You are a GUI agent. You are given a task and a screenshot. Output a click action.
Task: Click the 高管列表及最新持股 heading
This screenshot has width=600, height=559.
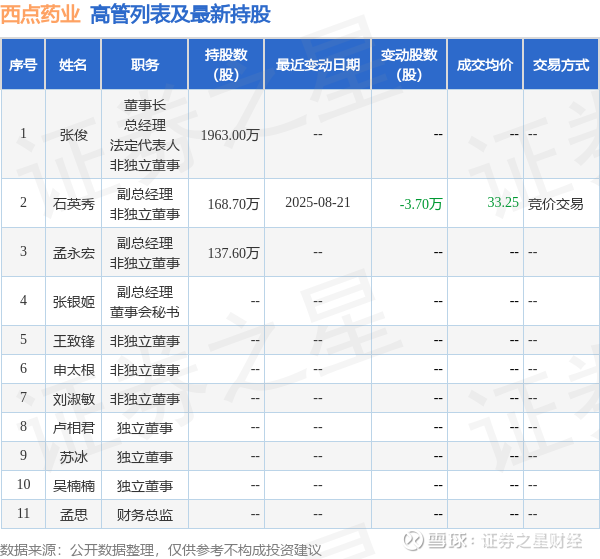[x=181, y=15]
